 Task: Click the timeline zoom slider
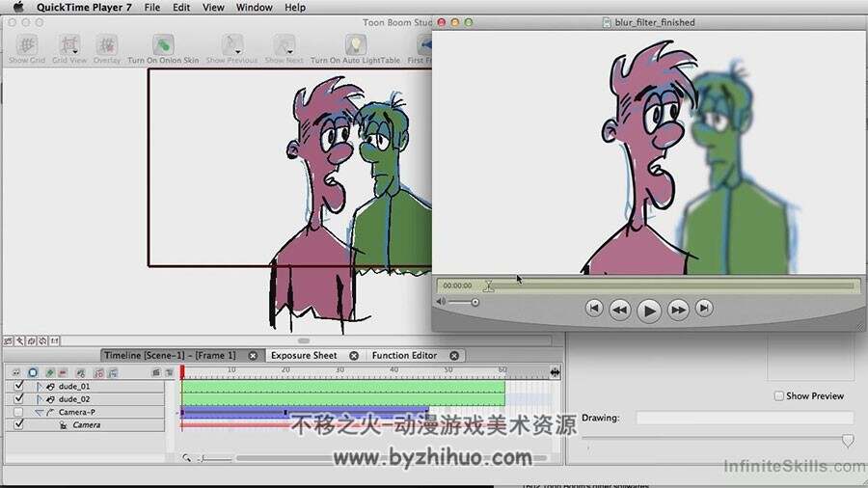tap(216, 459)
